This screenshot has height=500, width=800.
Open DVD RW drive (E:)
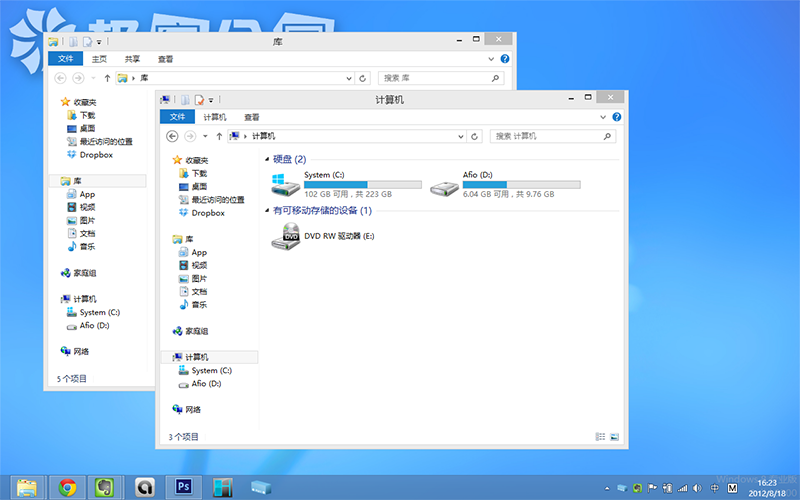tap(323, 236)
